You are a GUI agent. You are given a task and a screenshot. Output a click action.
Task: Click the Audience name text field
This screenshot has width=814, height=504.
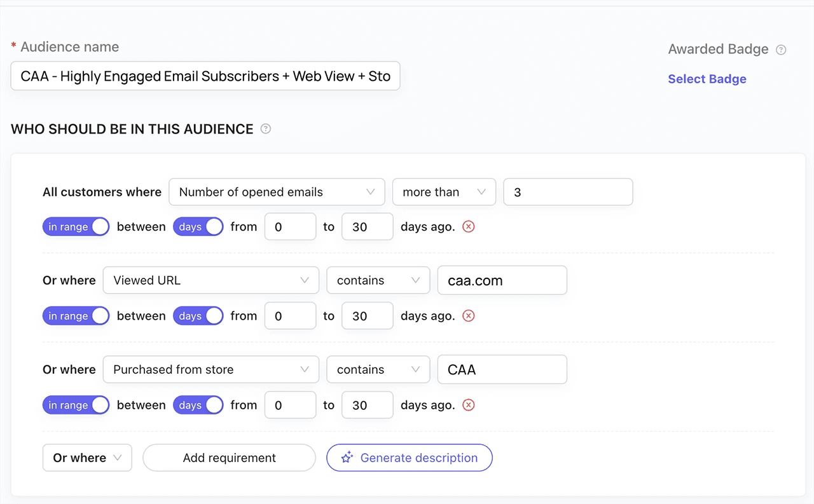coord(205,76)
